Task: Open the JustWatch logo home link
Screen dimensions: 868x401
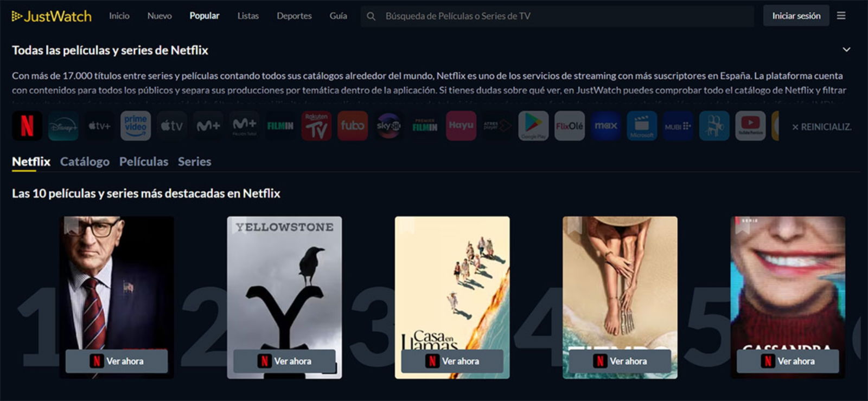Action: click(x=52, y=16)
